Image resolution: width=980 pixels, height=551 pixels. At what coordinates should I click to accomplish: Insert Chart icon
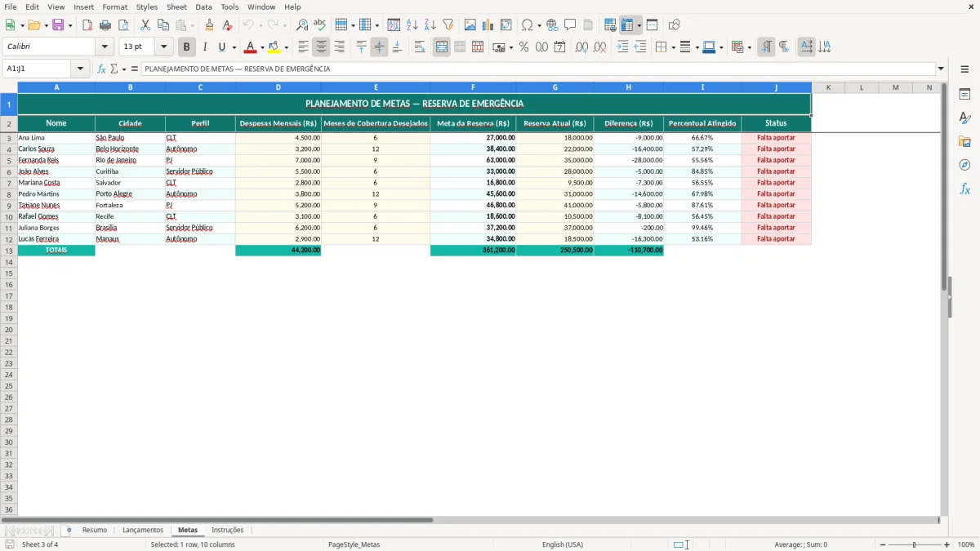(488, 25)
